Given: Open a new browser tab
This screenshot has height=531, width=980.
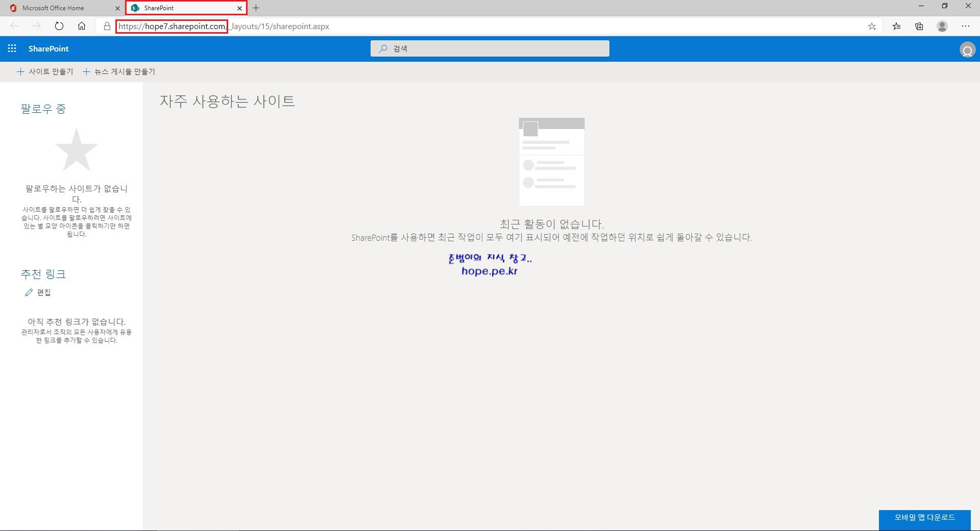Looking at the screenshot, I should click(256, 8).
